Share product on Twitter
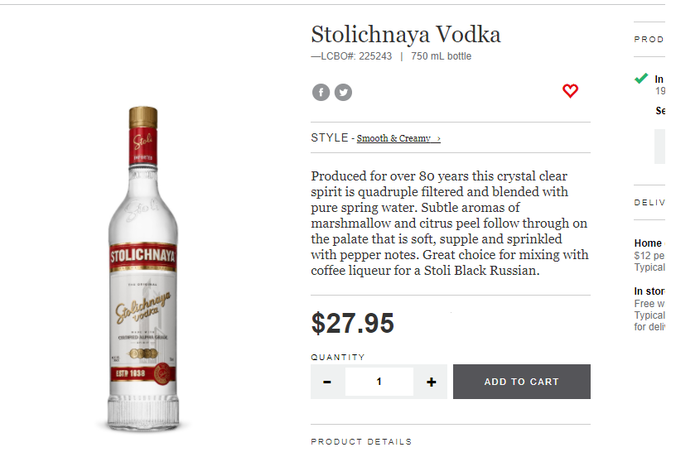Image resolution: width=700 pixels, height=457 pixels. pyautogui.click(x=343, y=92)
